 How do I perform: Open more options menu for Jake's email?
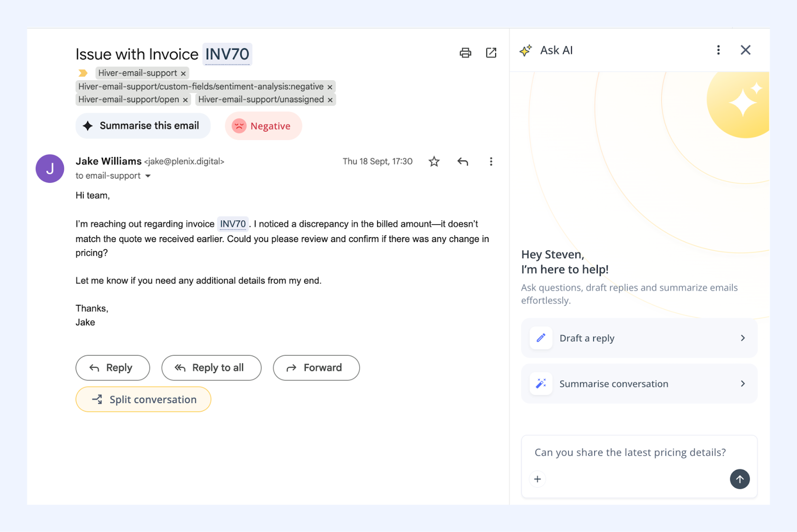tap(491, 161)
